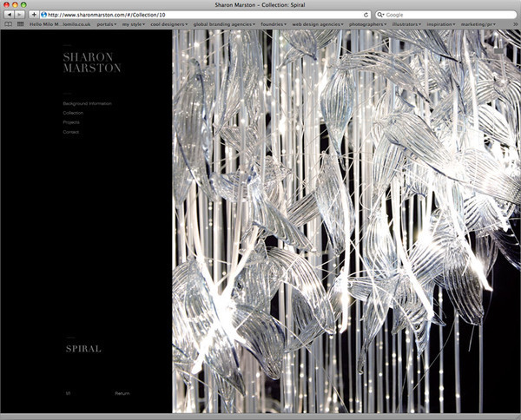Image resolution: width=521 pixels, height=420 pixels.
Task: Reload the page with the refresh icon
Action: [366, 15]
